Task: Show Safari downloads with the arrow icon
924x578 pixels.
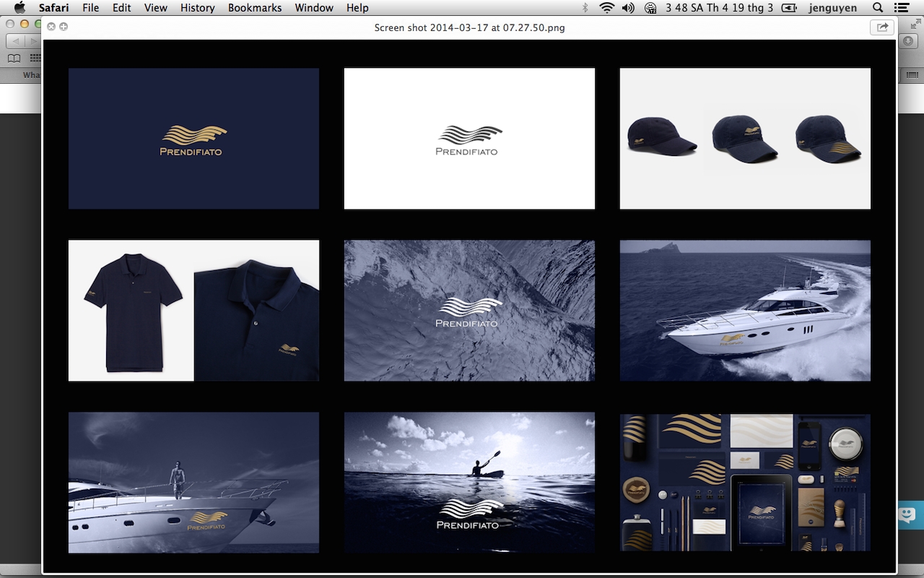Action: [910, 41]
